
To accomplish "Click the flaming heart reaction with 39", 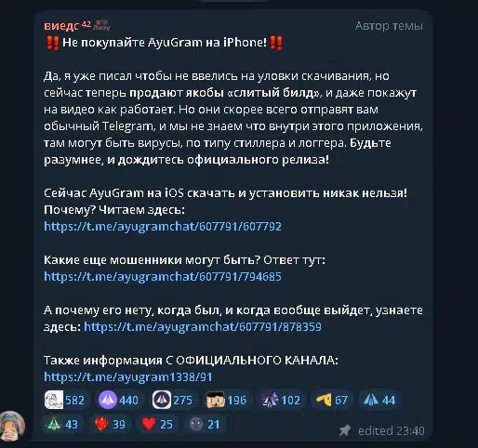I will (x=110, y=424).
